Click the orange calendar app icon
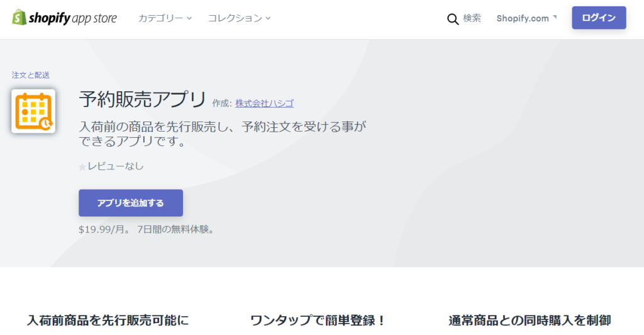The width and height of the screenshot is (644, 335). pyautogui.click(x=33, y=111)
